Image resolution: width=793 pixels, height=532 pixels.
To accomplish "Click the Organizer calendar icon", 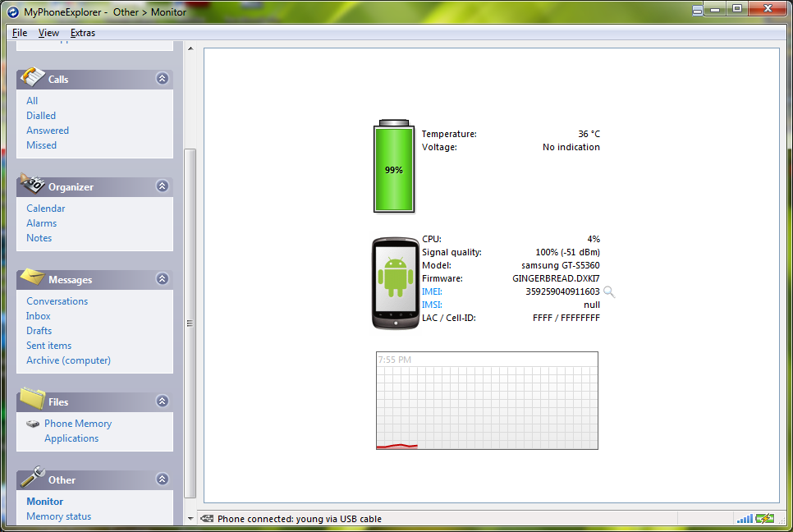I will point(32,183).
